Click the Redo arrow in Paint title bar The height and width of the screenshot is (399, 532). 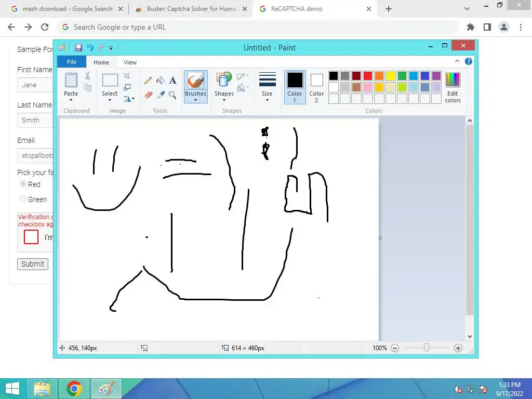[101, 48]
